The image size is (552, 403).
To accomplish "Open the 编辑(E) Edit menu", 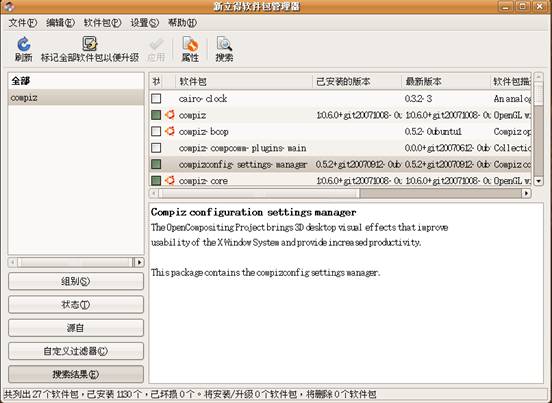I will click(60, 23).
